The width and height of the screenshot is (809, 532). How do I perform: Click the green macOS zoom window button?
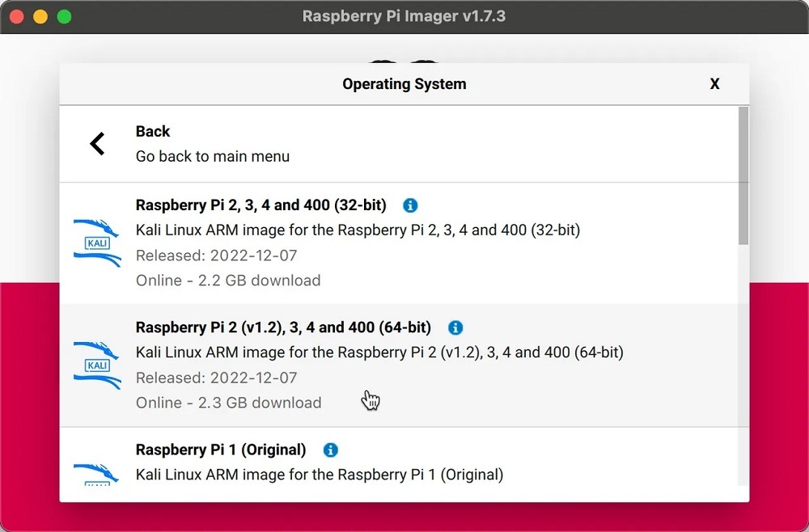click(65, 16)
